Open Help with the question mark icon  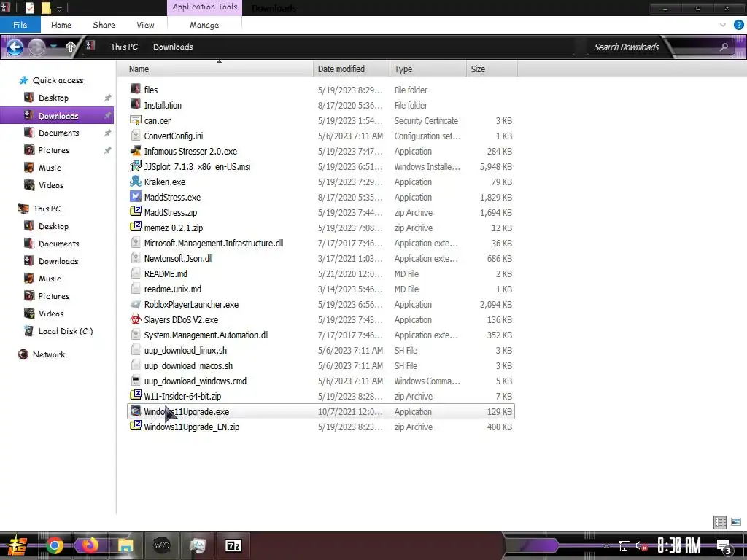(738, 25)
